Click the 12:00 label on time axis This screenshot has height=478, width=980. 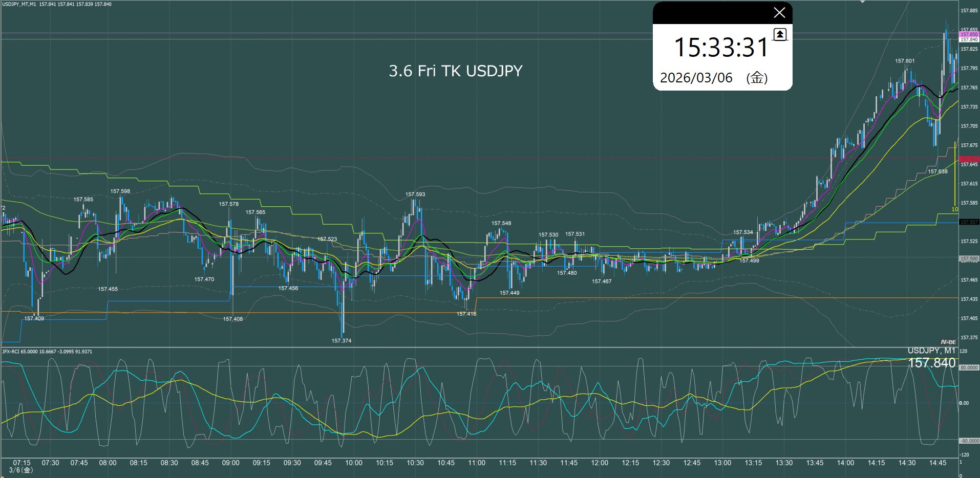tap(599, 463)
